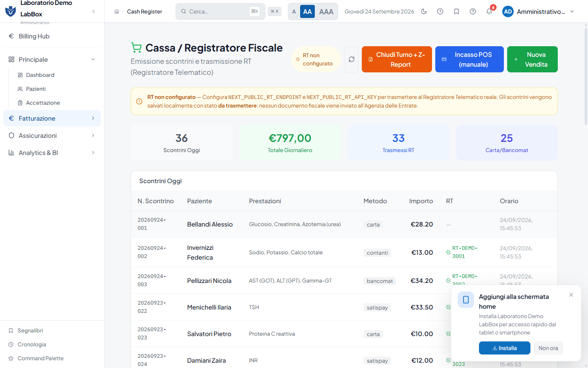588x368 pixels.
Task: Click the LabBox logo icon
Action: click(11, 11)
